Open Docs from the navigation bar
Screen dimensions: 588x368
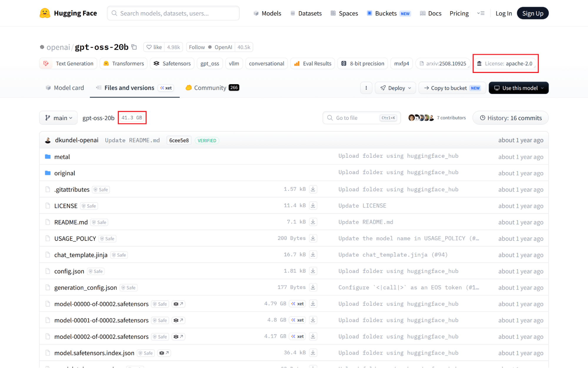[x=431, y=13]
